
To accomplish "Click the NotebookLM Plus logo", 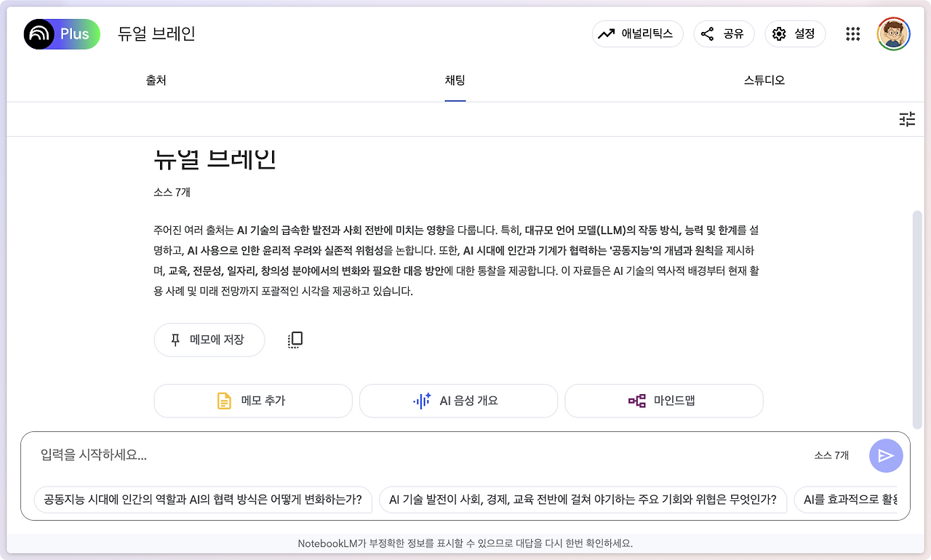I will (62, 34).
